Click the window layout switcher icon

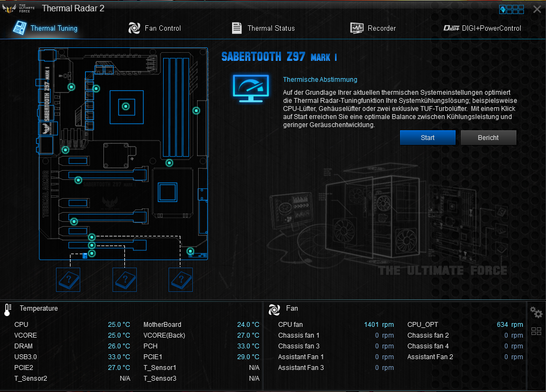click(512, 9)
